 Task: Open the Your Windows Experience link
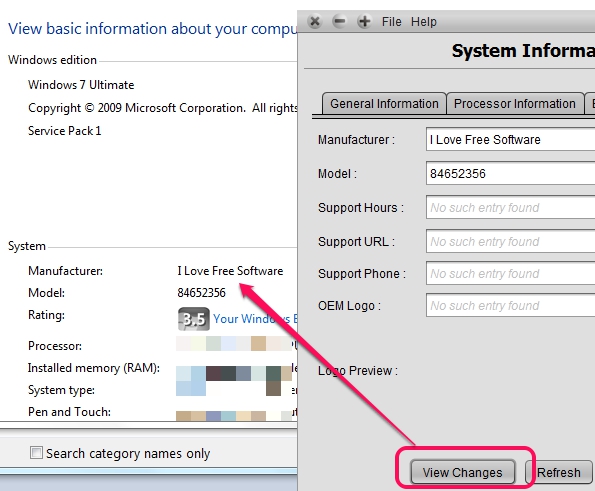pyautogui.click(x=255, y=318)
